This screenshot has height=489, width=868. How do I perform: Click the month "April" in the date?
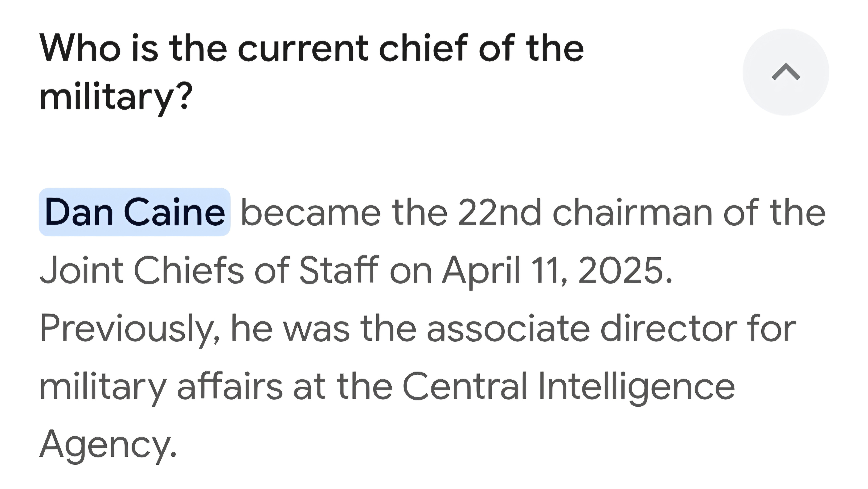click(481, 270)
